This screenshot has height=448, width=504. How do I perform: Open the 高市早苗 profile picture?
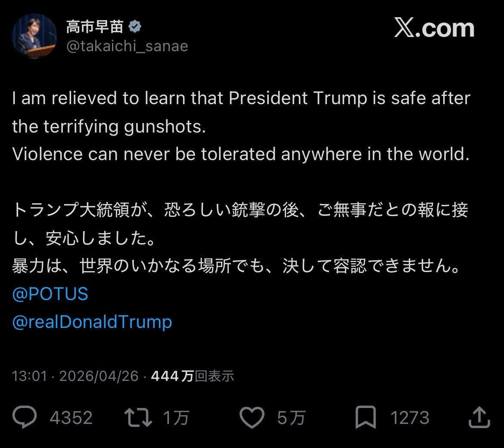tap(34, 36)
